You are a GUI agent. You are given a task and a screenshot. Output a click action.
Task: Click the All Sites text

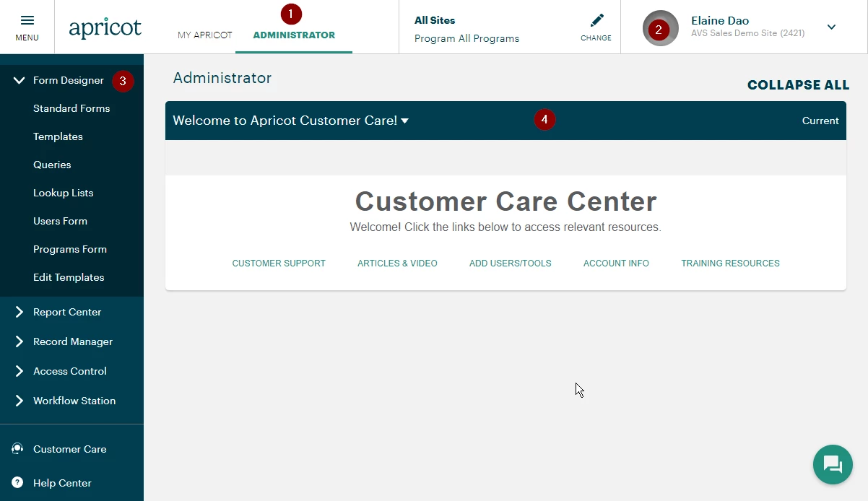pyautogui.click(x=435, y=20)
